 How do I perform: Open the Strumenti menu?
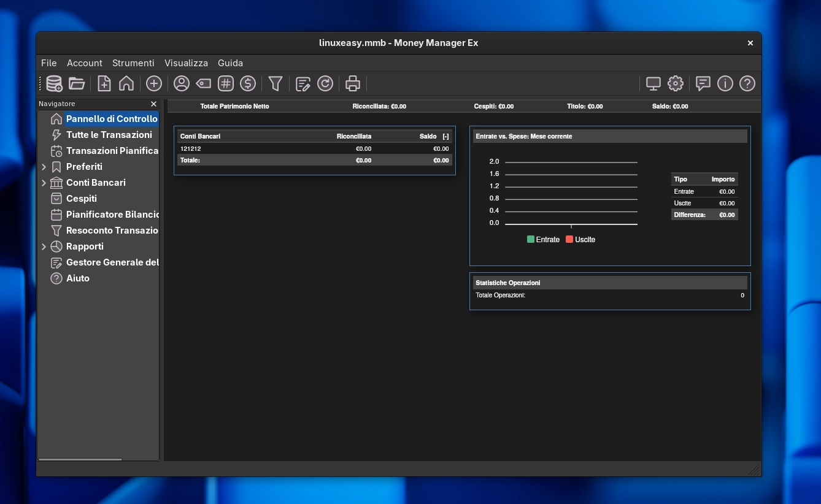[x=133, y=63]
